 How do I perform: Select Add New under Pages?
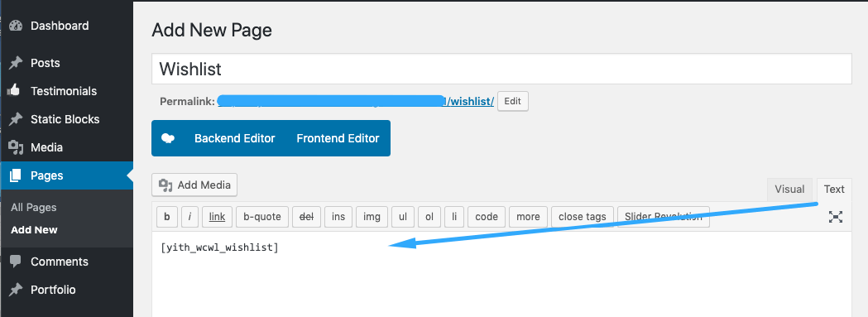click(34, 229)
